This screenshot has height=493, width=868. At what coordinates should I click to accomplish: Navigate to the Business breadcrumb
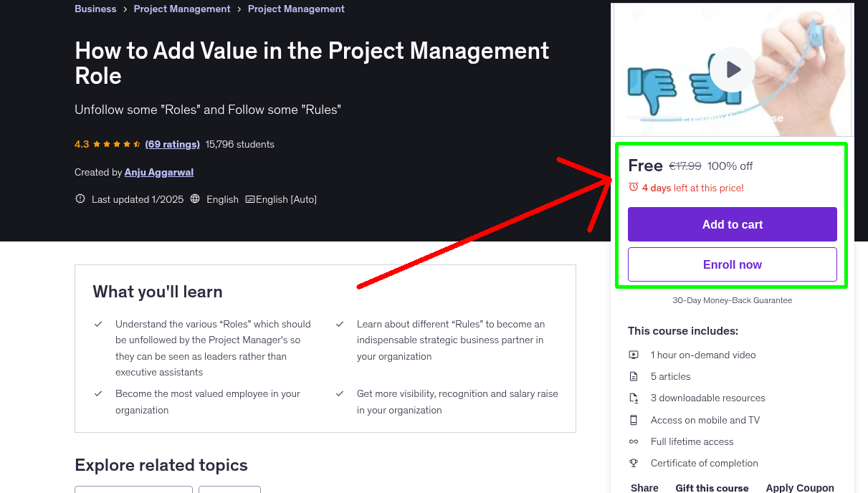point(95,9)
